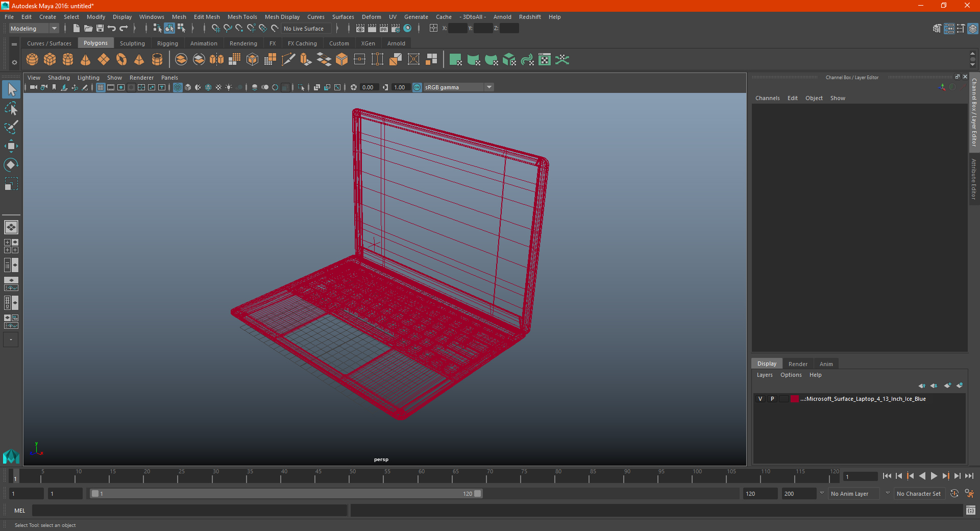Expand the shelf menu lines icon
The width and height of the screenshot is (980, 531).
14,44
